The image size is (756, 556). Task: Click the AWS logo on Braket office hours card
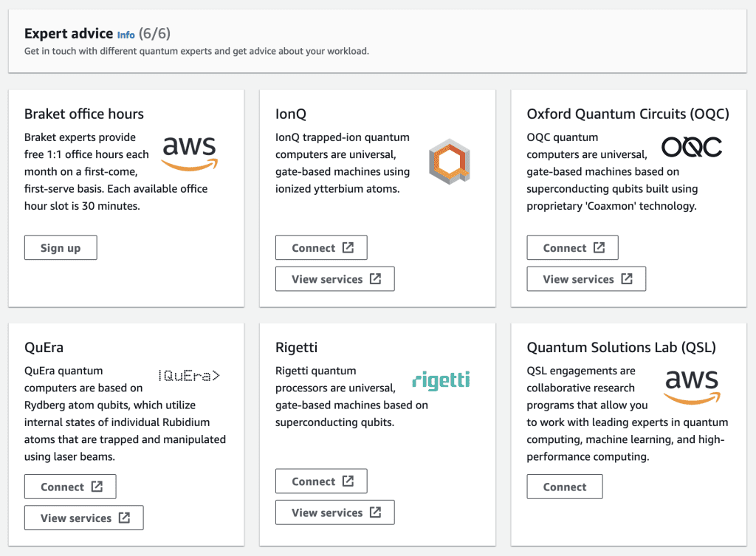click(190, 152)
